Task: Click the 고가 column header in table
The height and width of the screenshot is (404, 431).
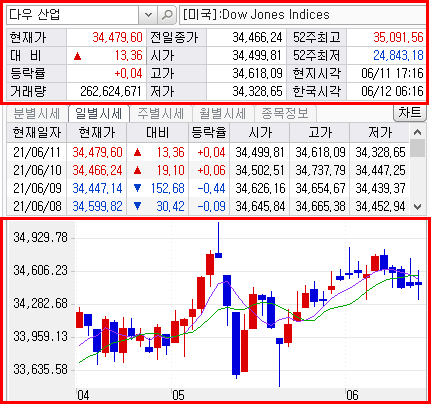Action: pyautogui.click(x=320, y=133)
